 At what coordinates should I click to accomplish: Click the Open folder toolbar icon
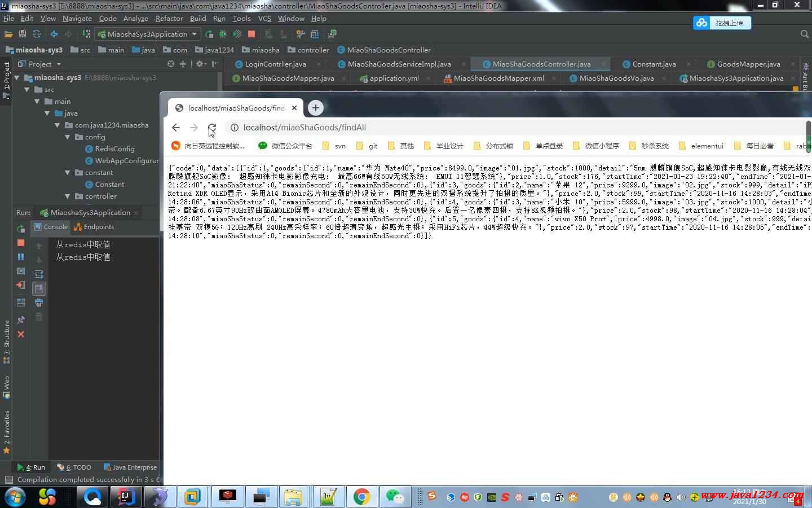(8, 34)
